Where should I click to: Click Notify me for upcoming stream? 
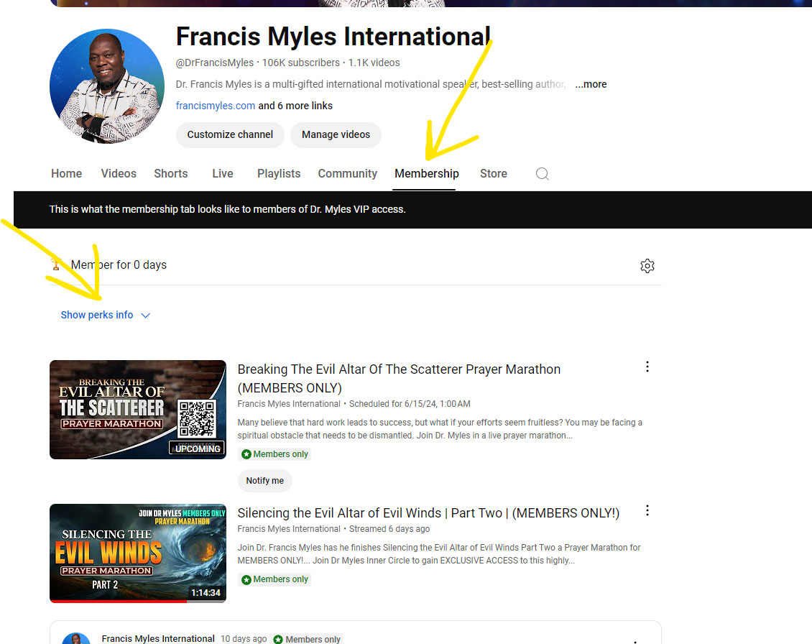point(264,481)
